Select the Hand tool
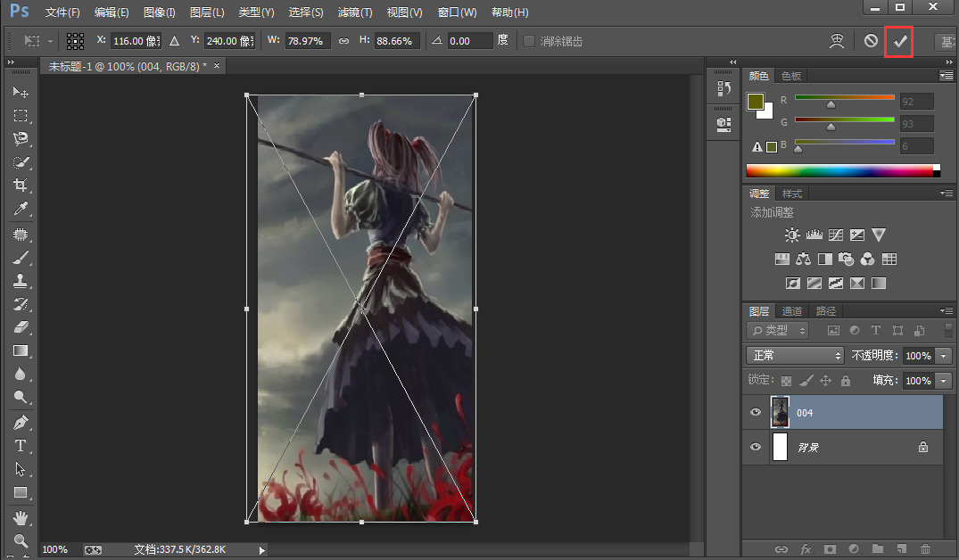 (x=21, y=518)
